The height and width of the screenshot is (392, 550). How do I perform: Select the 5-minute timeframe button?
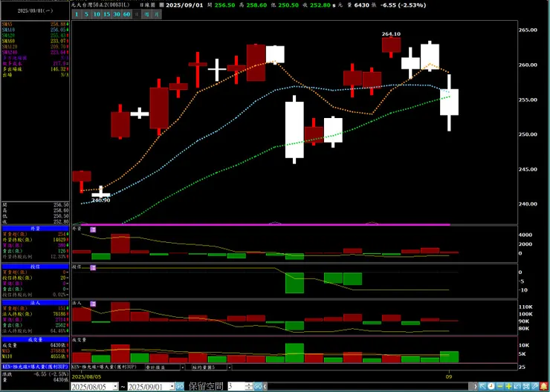pyautogui.click(x=86, y=14)
